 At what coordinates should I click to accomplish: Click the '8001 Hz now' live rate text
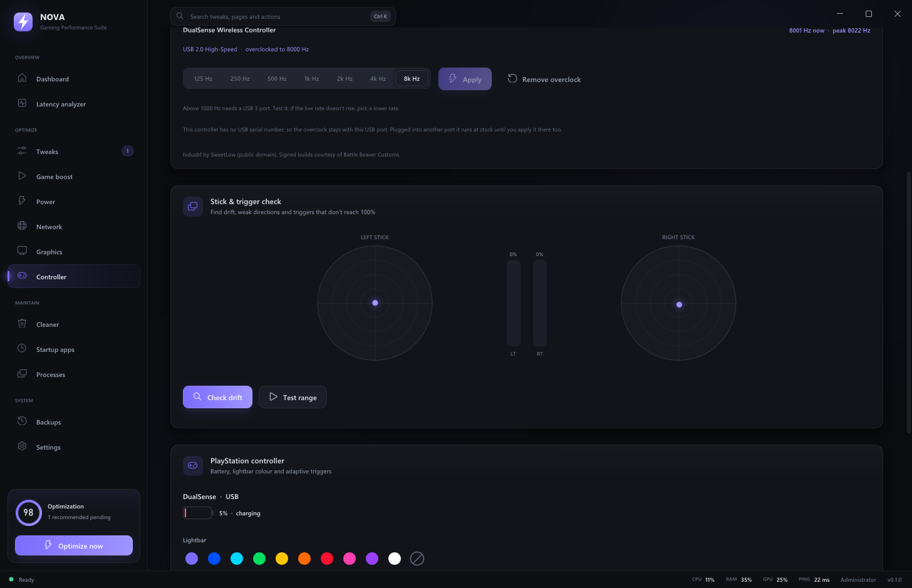pyautogui.click(x=807, y=31)
